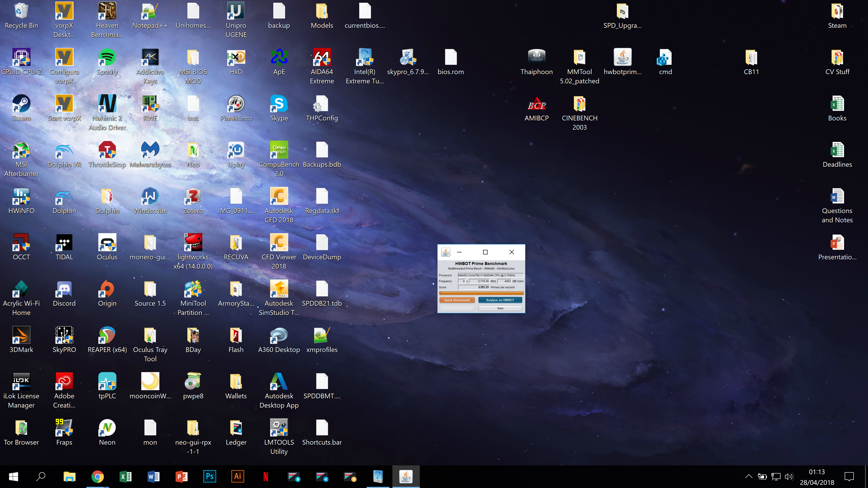
Task: Click the orange benchmark progress bar
Action: point(481,293)
